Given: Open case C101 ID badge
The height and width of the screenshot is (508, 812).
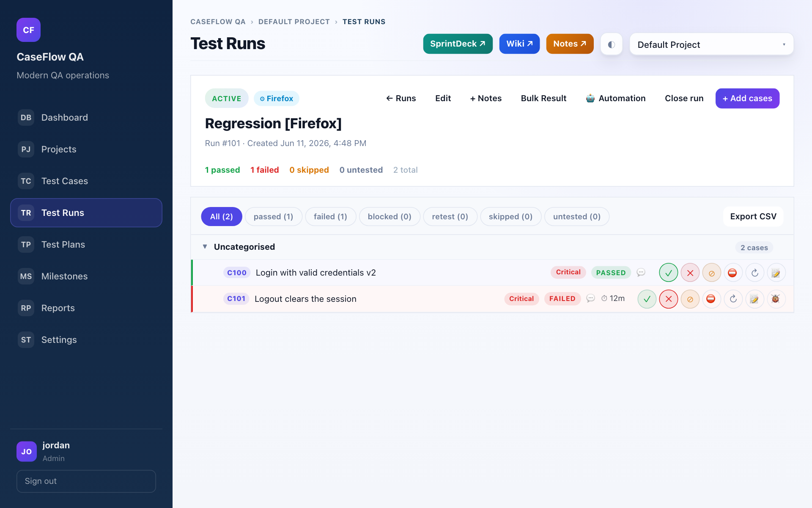Looking at the screenshot, I should click(x=236, y=299).
